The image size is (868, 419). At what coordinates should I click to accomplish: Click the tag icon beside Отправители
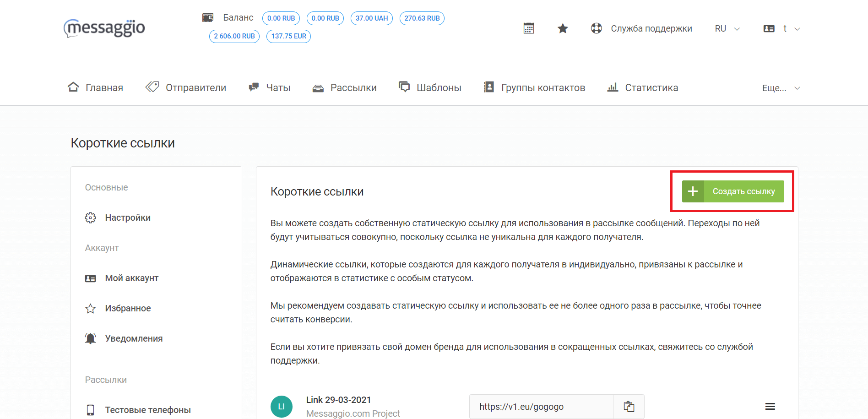point(152,87)
